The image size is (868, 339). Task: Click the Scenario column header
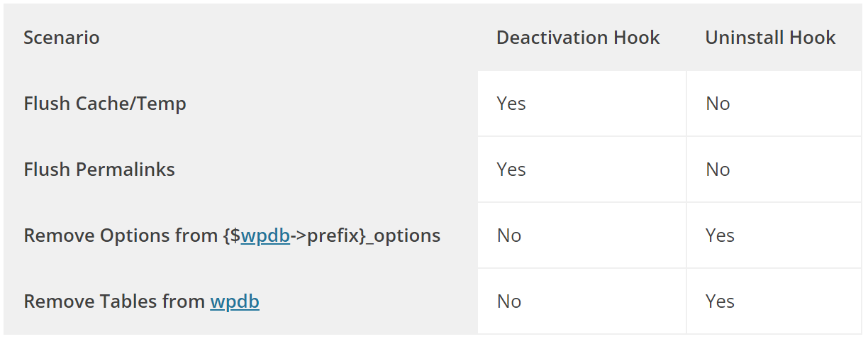point(62,38)
